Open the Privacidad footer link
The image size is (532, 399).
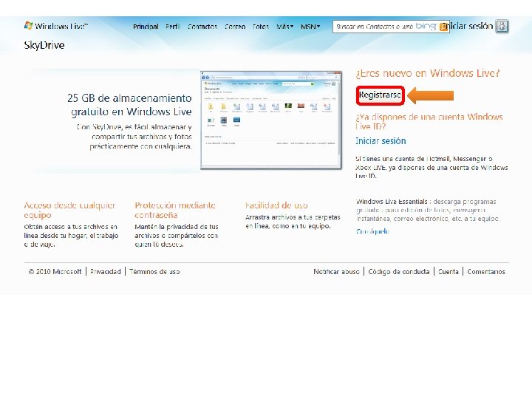coord(106,272)
